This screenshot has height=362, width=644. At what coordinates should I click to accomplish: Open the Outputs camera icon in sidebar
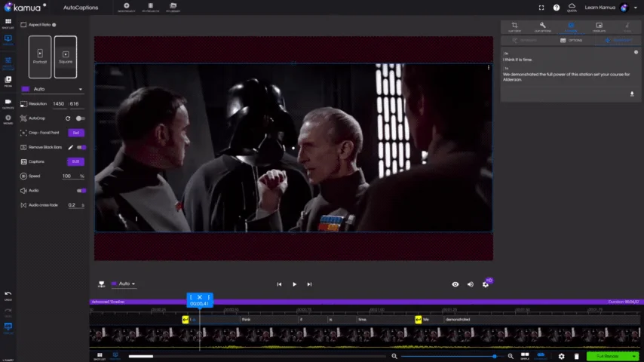[8, 103]
